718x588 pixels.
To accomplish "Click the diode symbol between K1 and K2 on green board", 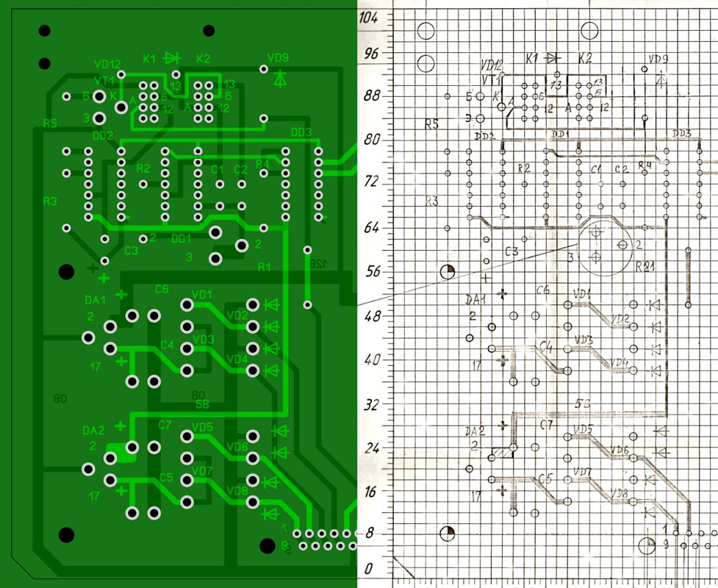I will (173, 57).
